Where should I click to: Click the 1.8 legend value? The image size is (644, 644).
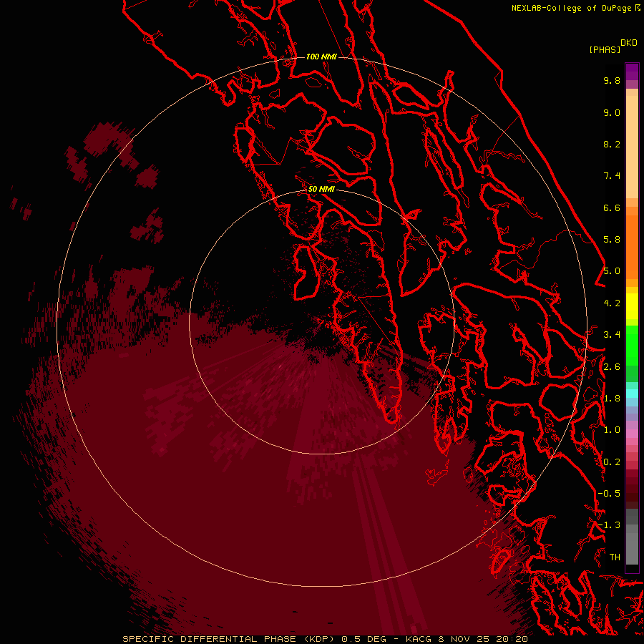pyautogui.click(x=612, y=399)
